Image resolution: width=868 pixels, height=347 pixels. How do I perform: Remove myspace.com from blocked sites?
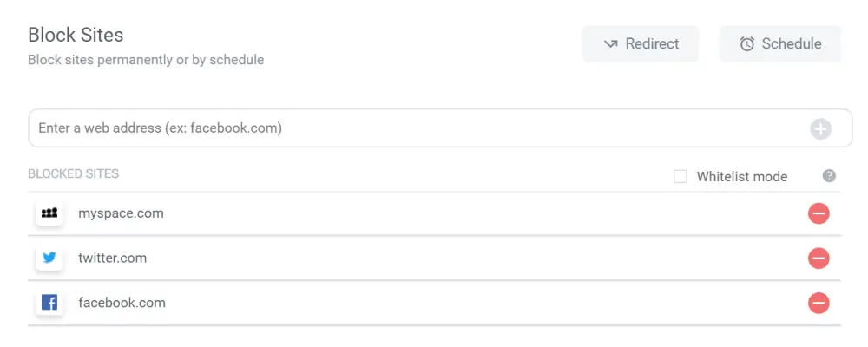tap(819, 213)
